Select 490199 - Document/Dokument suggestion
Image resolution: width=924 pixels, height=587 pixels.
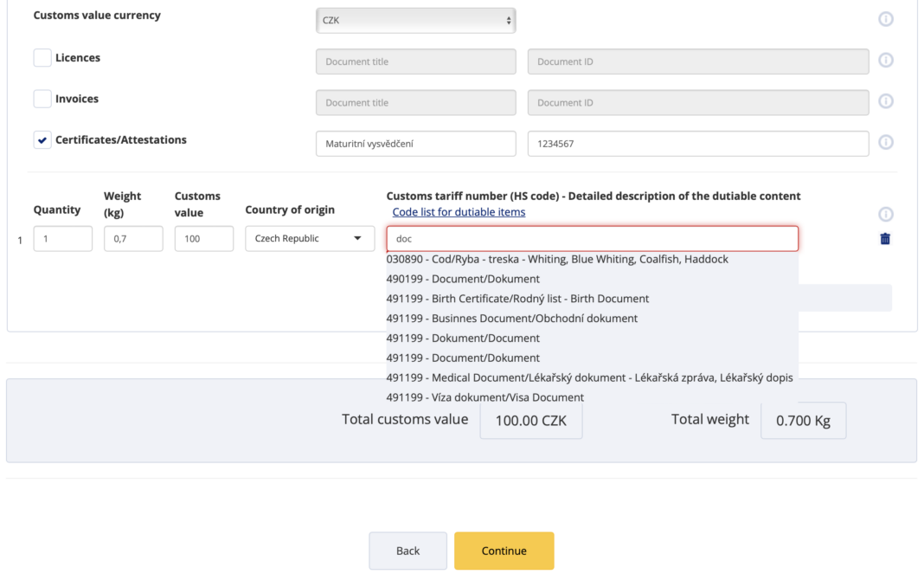[463, 279]
